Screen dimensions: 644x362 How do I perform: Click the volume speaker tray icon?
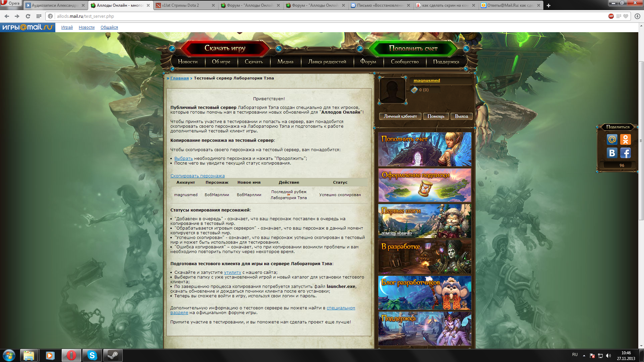pos(608,356)
